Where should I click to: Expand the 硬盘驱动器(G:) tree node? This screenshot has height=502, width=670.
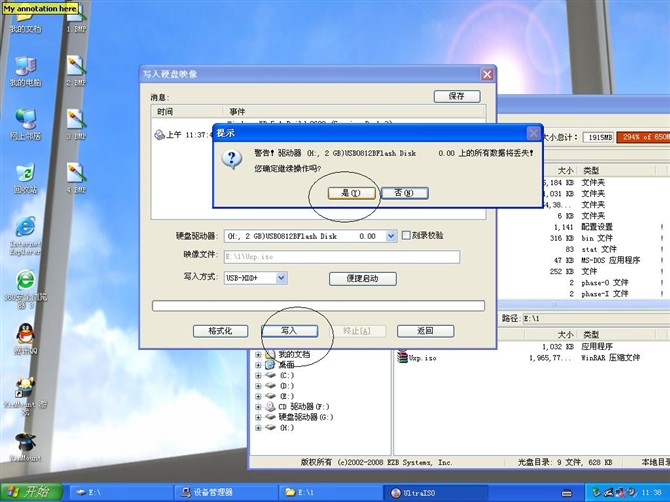point(259,417)
